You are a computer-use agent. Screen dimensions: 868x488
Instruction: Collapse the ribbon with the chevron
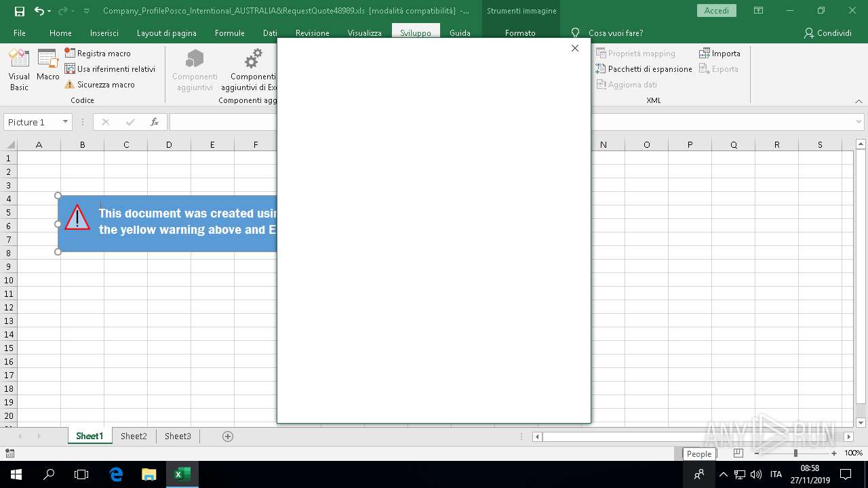pos(859,100)
